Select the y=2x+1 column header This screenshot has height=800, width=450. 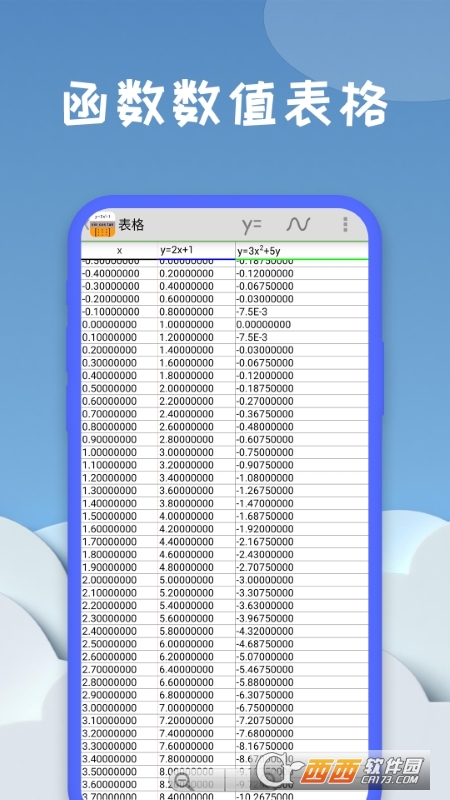[196, 251]
